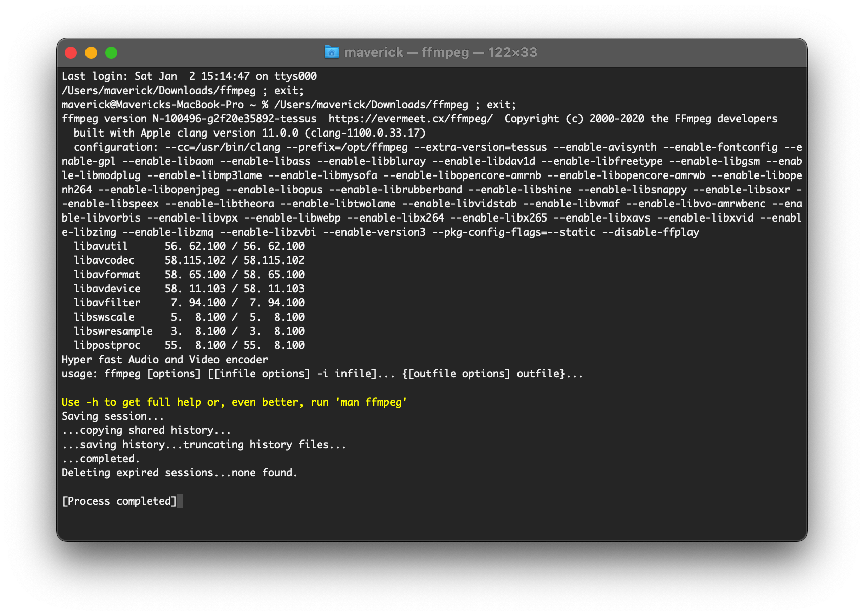The image size is (864, 616).
Task: Click the 'usage: ffmpeg [options]' line
Action: [x=322, y=374]
